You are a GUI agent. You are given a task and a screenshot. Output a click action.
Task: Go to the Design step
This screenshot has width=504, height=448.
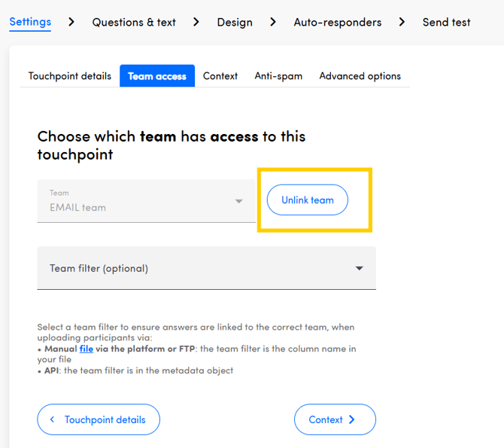point(235,22)
